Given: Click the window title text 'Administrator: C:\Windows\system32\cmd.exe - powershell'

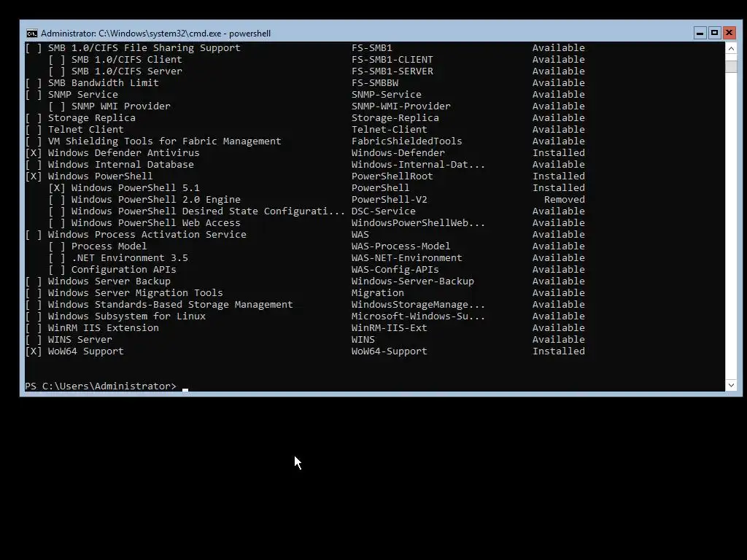Looking at the screenshot, I should (156, 34).
